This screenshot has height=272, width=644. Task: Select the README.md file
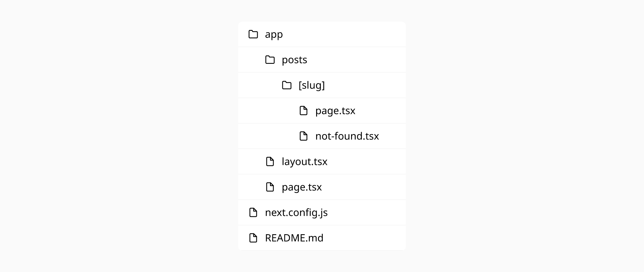[x=322, y=238]
